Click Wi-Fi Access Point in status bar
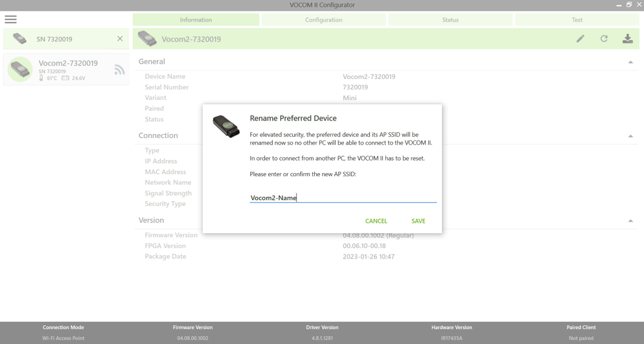Image resolution: width=644 pixels, height=344 pixels. click(x=63, y=338)
